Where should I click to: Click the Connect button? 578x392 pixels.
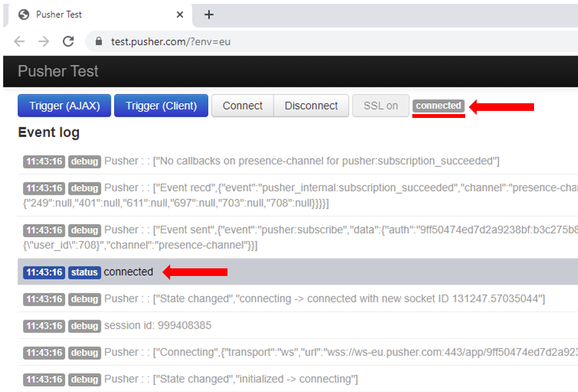[x=243, y=106]
